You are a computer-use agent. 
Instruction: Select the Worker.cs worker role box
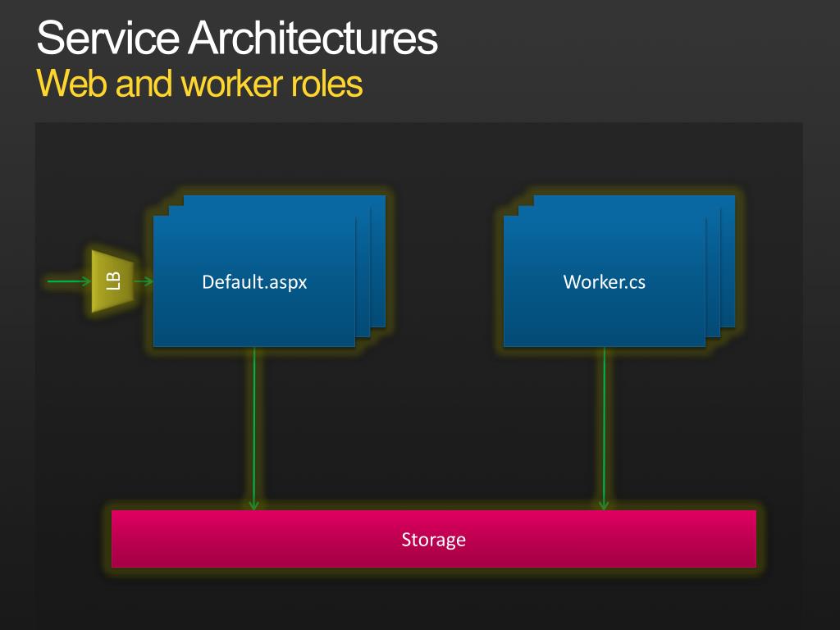click(x=605, y=281)
